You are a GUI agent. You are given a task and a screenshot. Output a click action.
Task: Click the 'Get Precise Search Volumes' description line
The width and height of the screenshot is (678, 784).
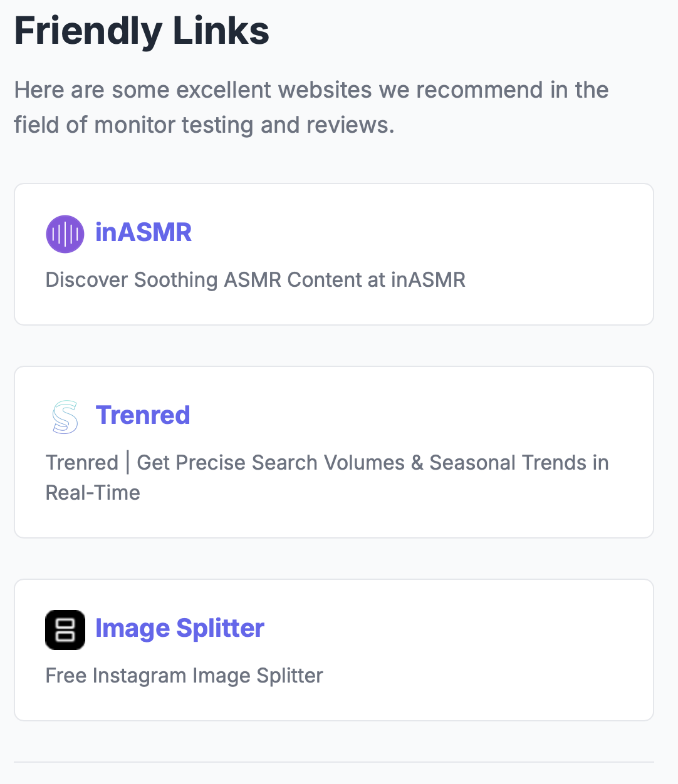(x=327, y=463)
